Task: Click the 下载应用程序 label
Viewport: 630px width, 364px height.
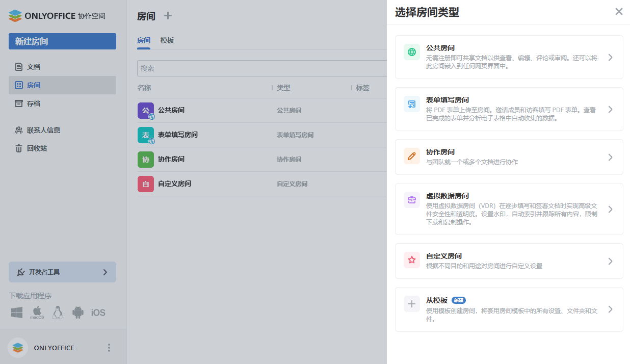Action: [30, 296]
